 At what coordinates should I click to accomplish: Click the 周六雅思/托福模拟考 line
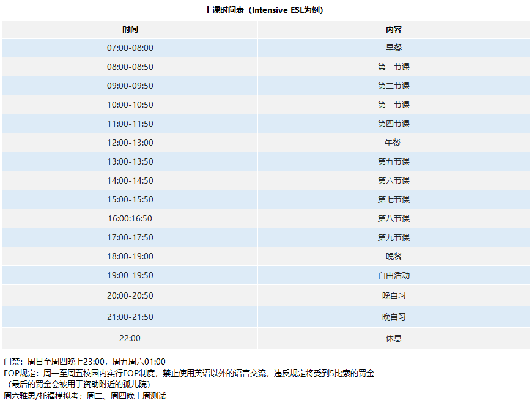click(x=85, y=396)
